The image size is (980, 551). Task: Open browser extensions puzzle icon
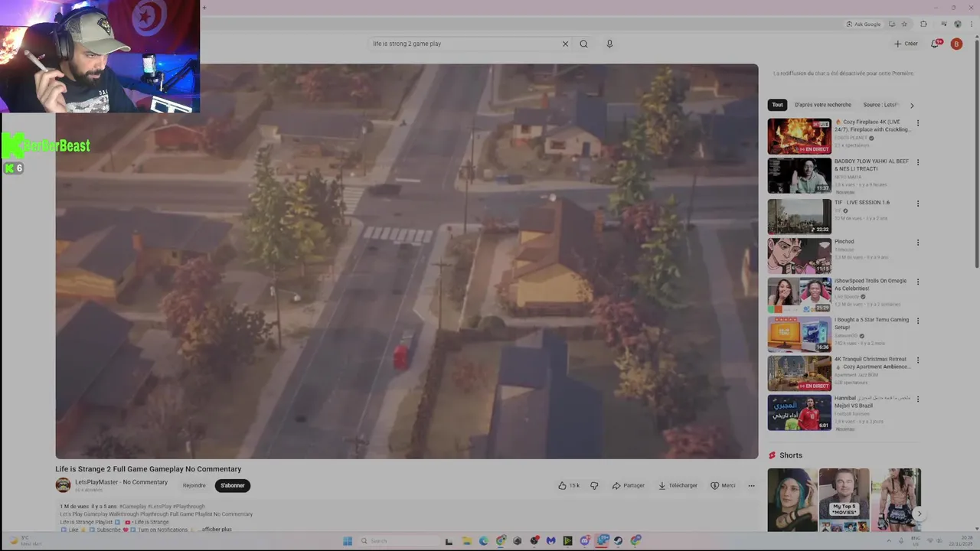[x=923, y=24]
